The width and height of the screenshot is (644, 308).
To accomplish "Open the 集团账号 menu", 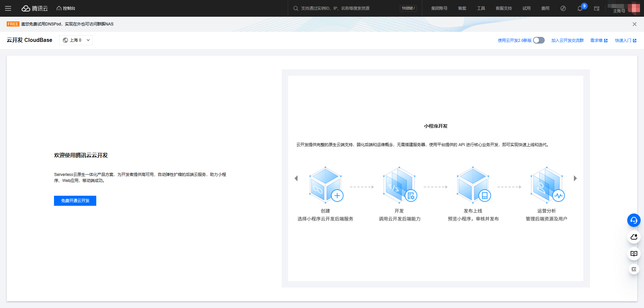I will pyautogui.click(x=439, y=8).
